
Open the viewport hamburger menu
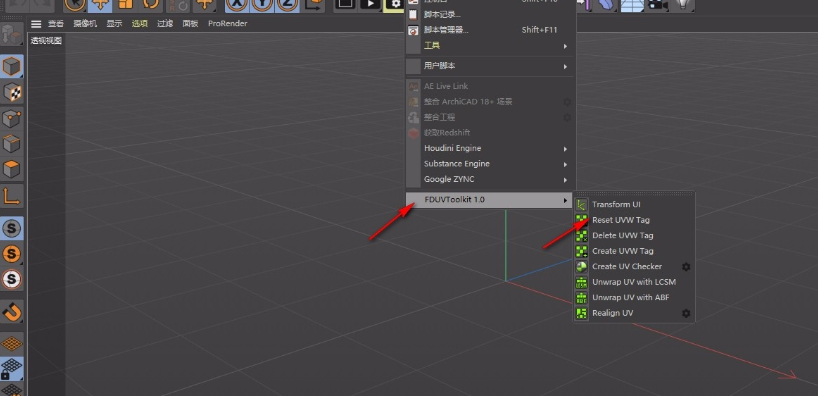point(35,23)
